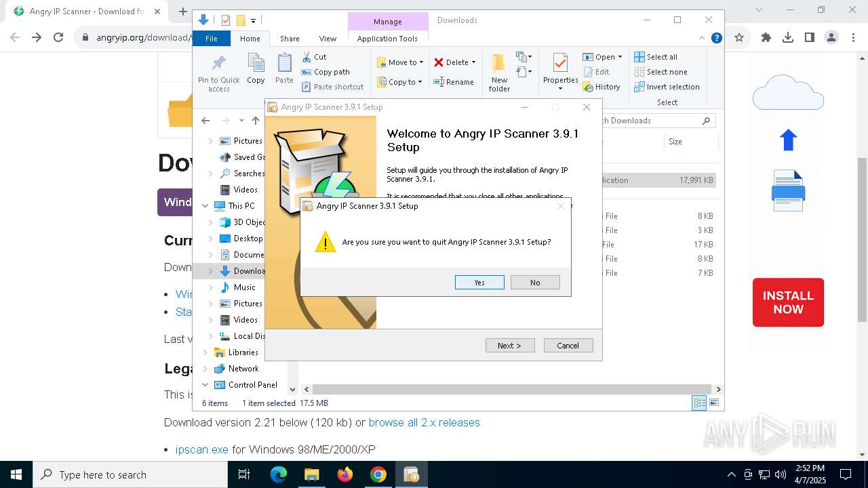Select Saved Games in navigation tree

(243, 157)
